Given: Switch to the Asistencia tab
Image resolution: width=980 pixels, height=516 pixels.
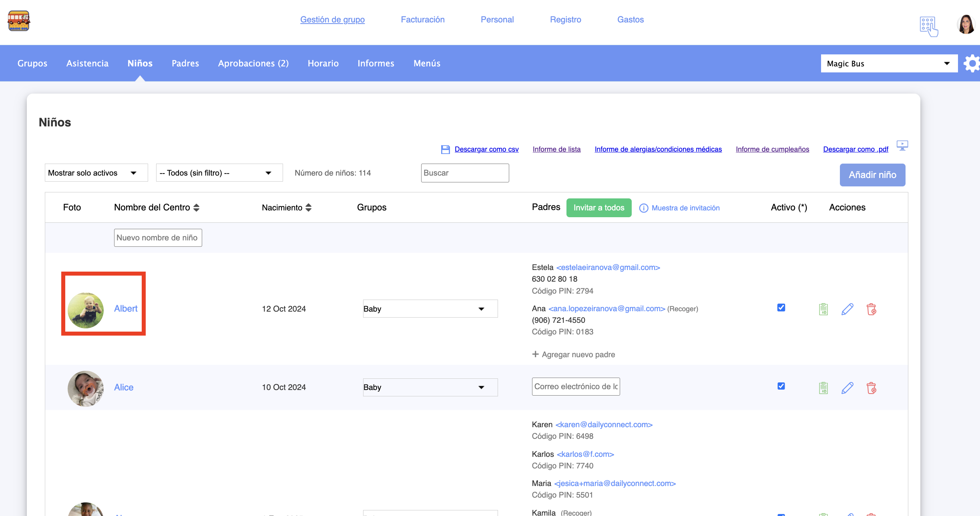Looking at the screenshot, I should pos(87,63).
